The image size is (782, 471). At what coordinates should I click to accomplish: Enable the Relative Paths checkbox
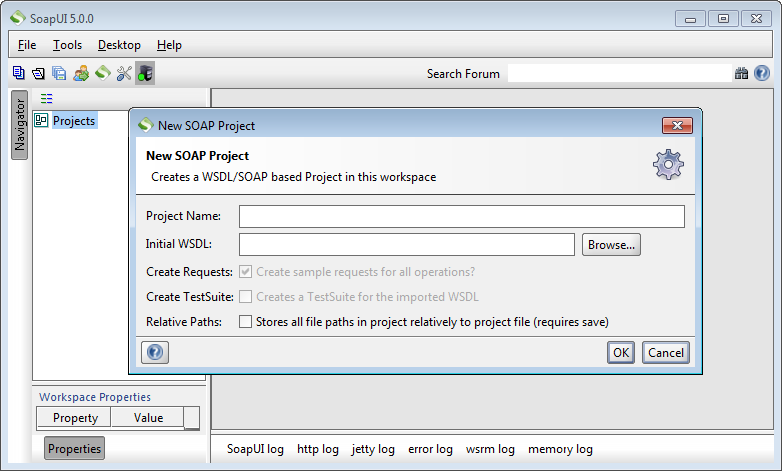click(245, 321)
